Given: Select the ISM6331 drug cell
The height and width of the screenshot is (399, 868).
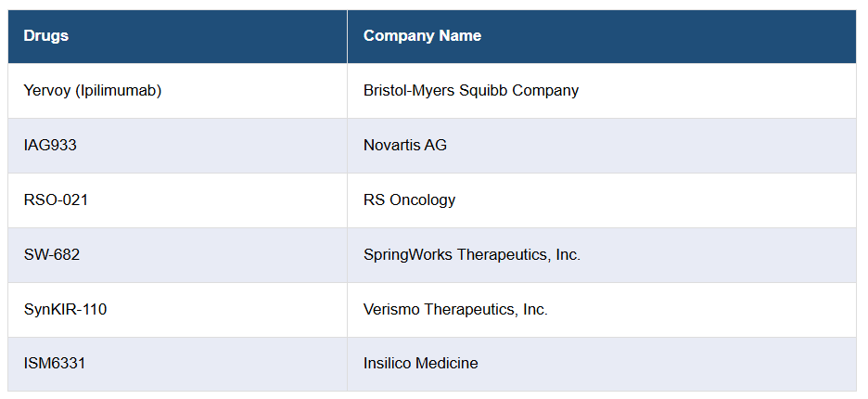Looking at the screenshot, I should coord(55,365).
